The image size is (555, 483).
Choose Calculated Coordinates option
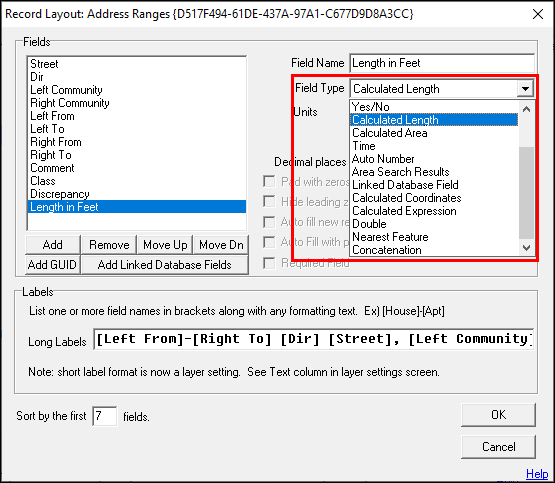434,198
